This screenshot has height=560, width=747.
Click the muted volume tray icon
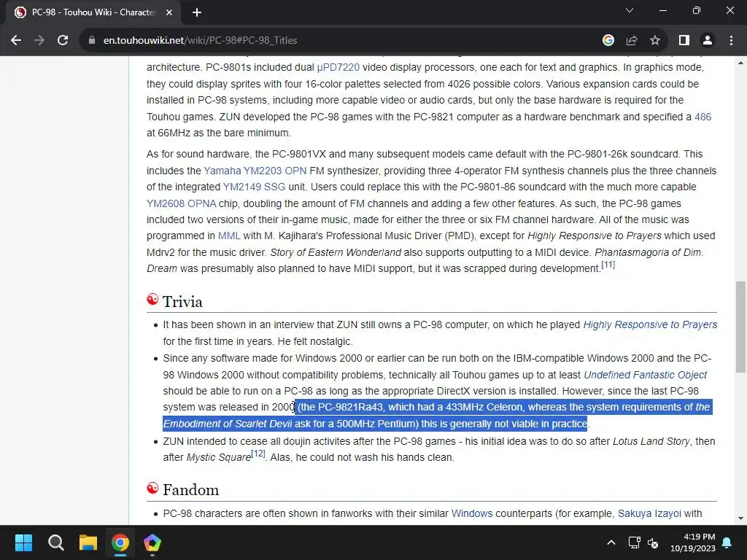[x=653, y=542]
